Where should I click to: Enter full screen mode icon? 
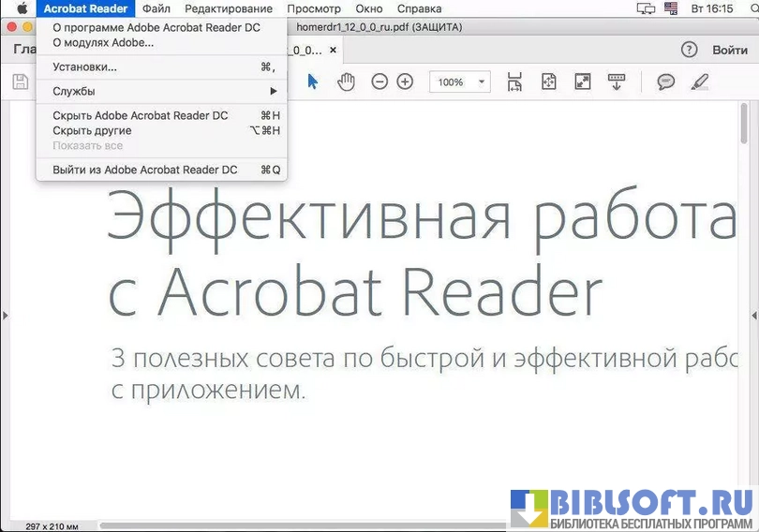pyautogui.click(x=583, y=82)
